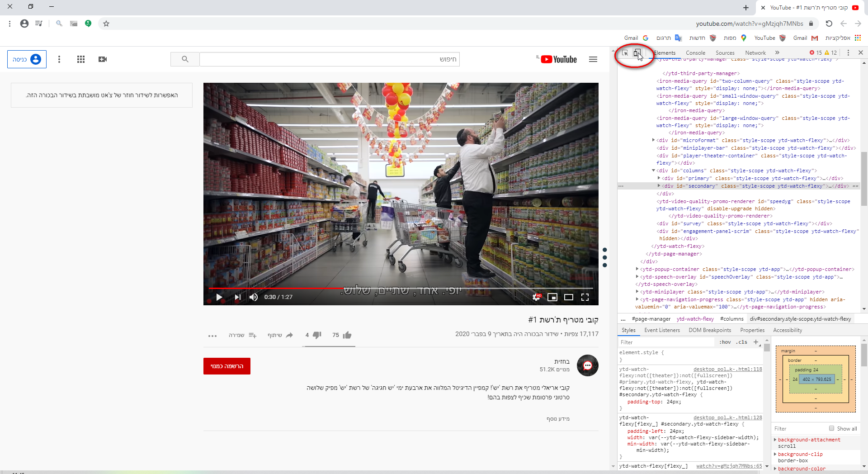Expand the ytd-popup-container node
Screen dimensions: 868x474
tap(637, 269)
